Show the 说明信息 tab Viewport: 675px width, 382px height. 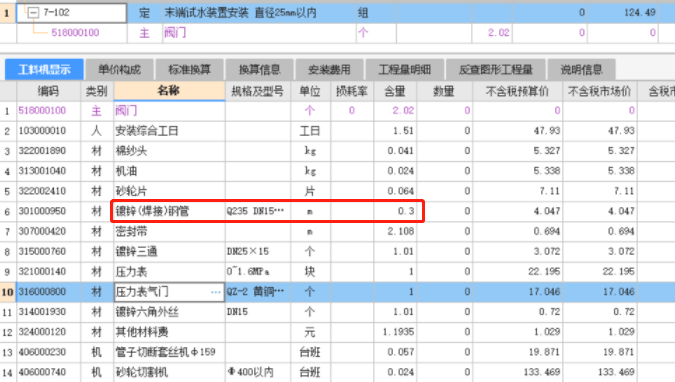[x=581, y=69]
